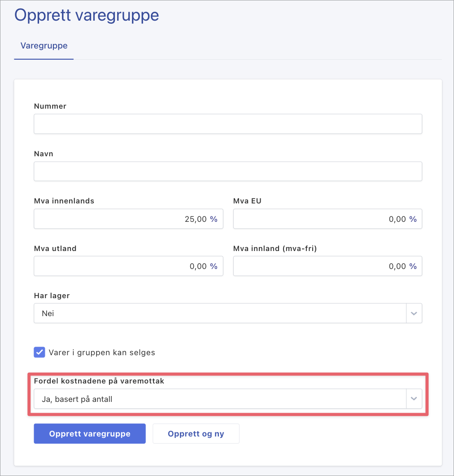Click the Opprett varegruppe button
Image resolution: width=454 pixels, height=476 pixels.
point(90,433)
